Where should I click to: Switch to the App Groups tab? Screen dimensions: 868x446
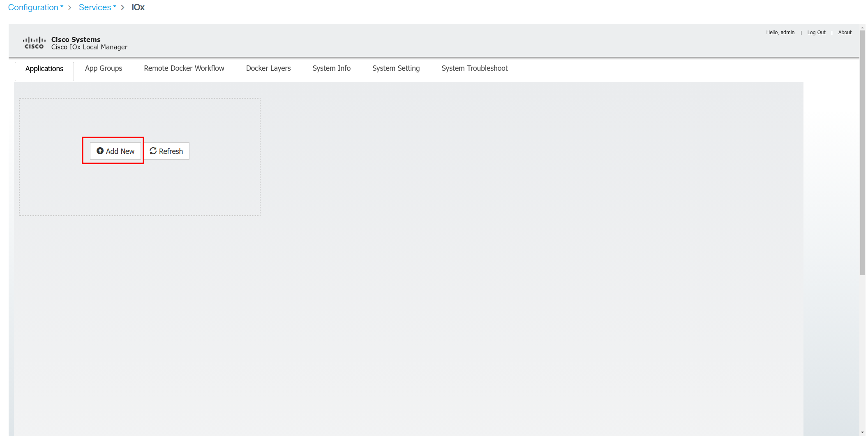click(x=104, y=68)
